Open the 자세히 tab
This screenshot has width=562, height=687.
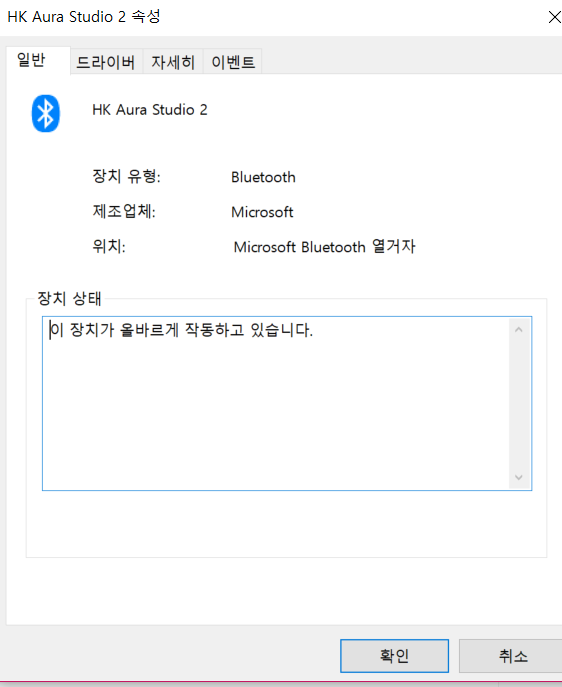pos(173,62)
